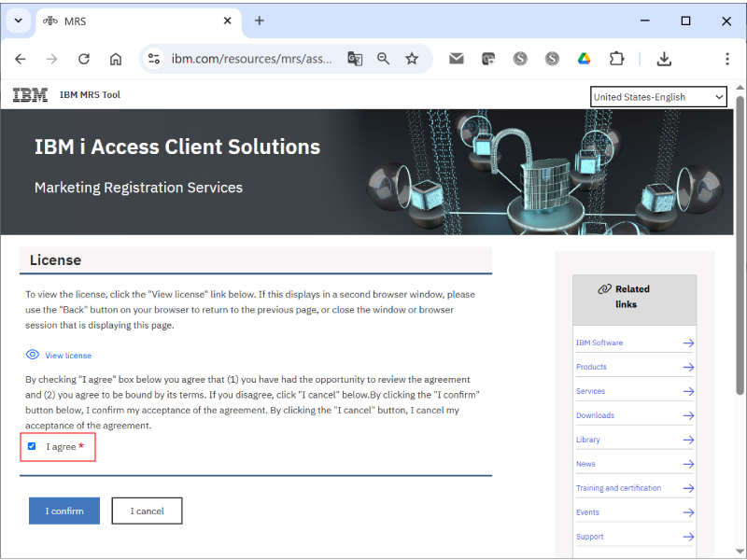Open the View license link
The height and width of the screenshot is (560, 747).
click(68, 356)
